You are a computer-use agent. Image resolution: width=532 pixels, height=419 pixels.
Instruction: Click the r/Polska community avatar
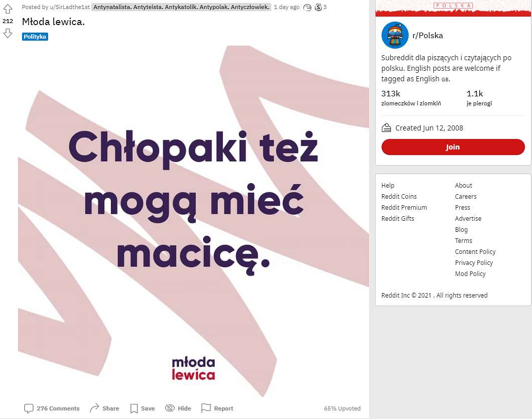click(395, 35)
